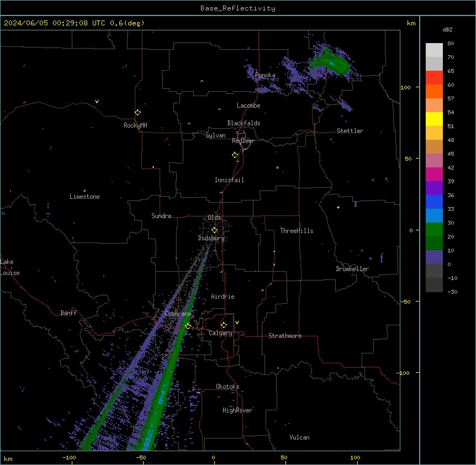
Task: Click the RockyMH label
Action: tap(135, 125)
